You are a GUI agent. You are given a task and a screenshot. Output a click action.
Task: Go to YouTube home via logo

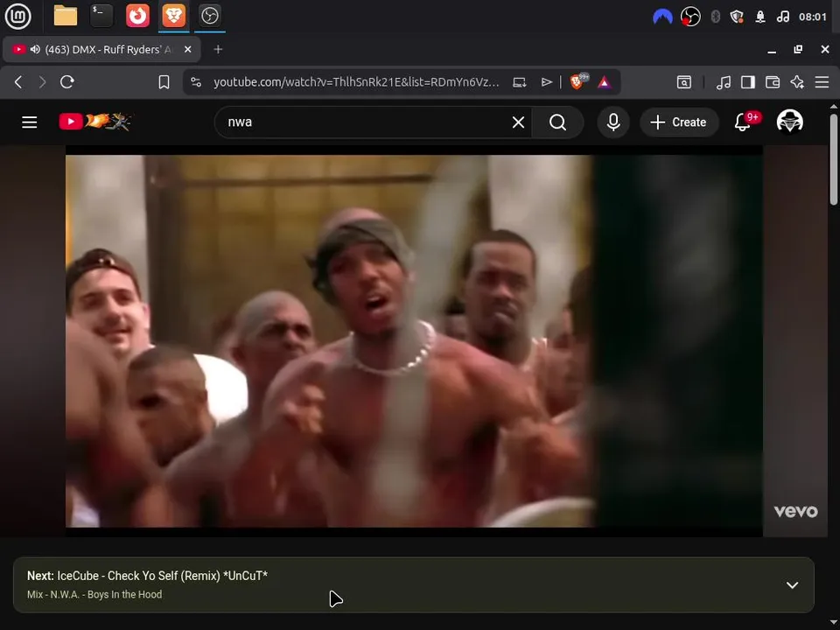click(94, 122)
